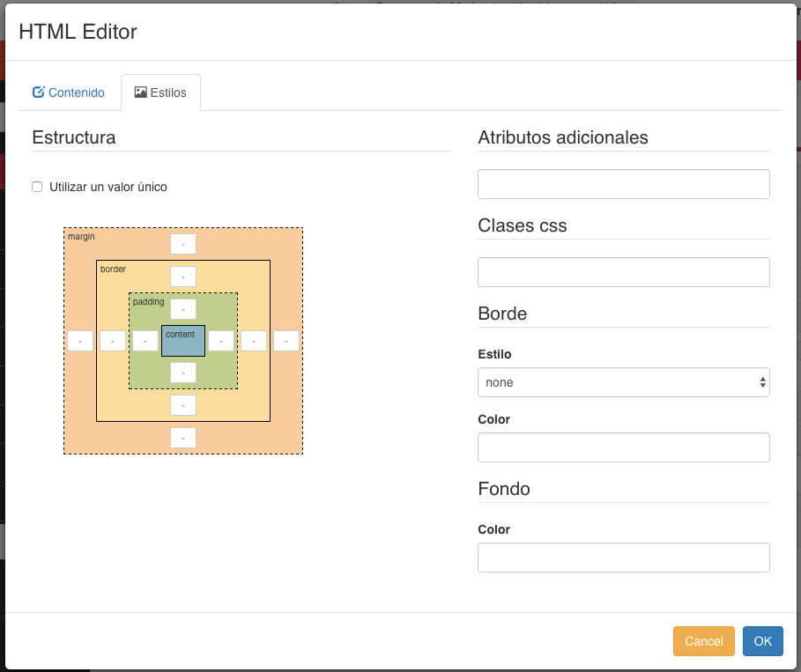Click the Contenido edit icon

(x=38, y=92)
